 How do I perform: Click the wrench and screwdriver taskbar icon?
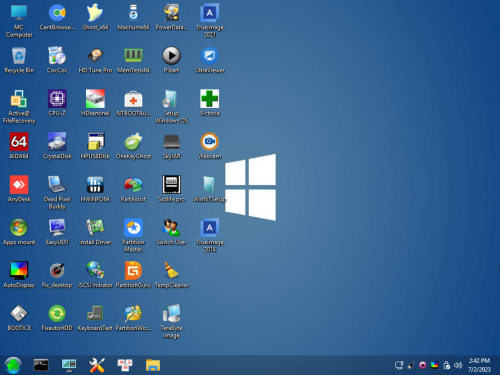(97, 365)
